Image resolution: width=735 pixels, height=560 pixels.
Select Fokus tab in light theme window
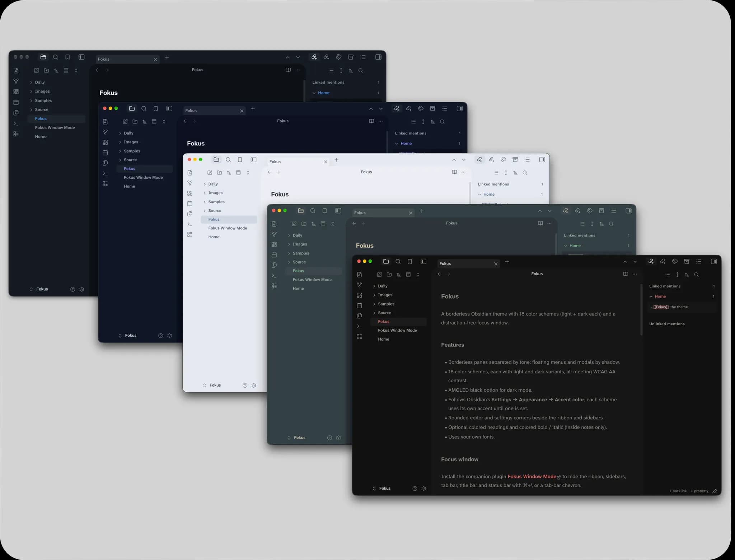pyautogui.click(x=298, y=162)
